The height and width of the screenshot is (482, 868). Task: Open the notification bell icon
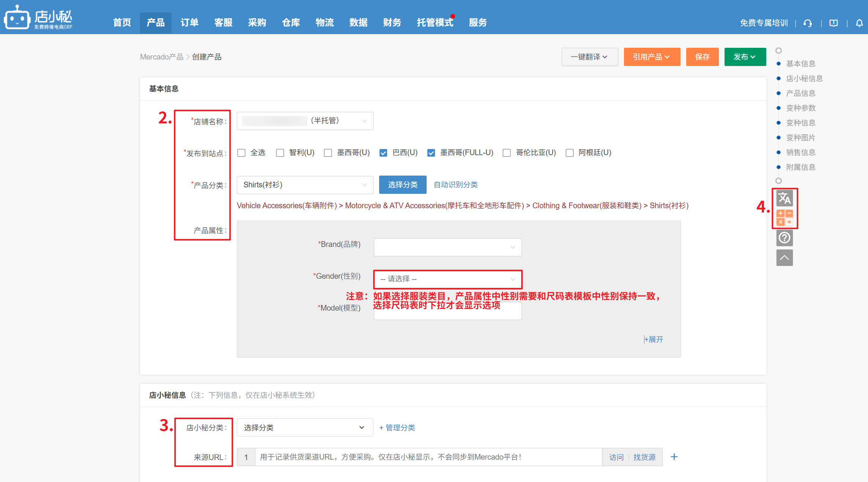tap(859, 23)
